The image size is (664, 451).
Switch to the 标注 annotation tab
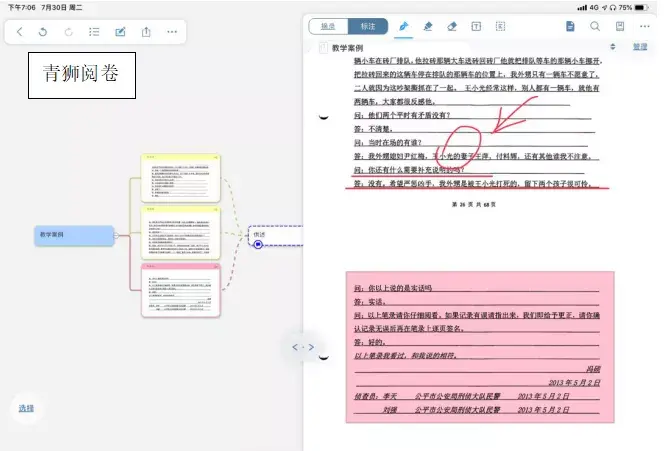tap(368, 26)
